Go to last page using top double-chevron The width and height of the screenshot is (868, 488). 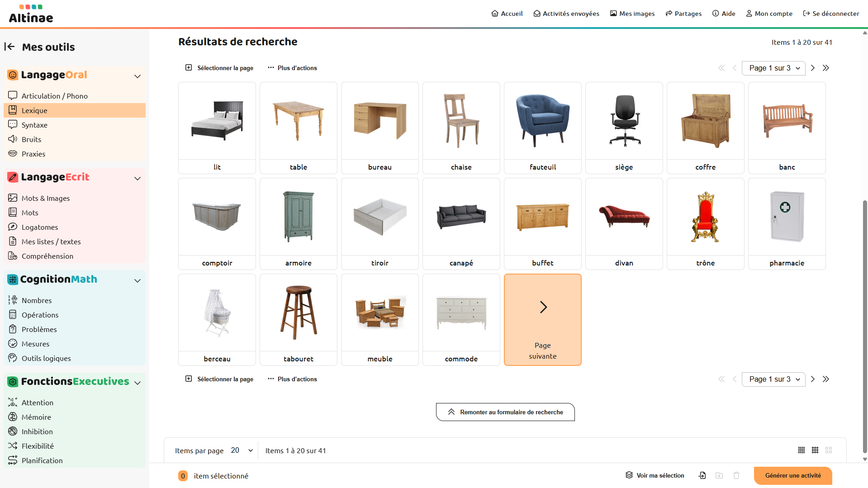(826, 68)
